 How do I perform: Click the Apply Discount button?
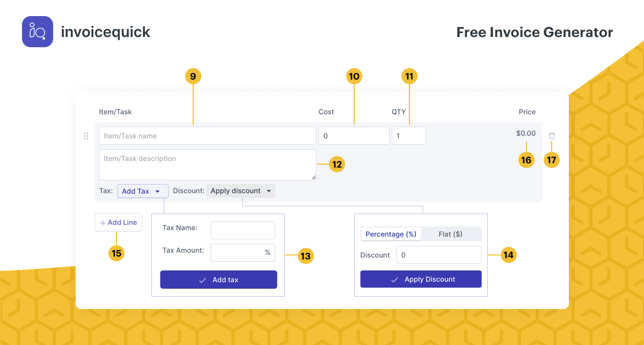[421, 279]
